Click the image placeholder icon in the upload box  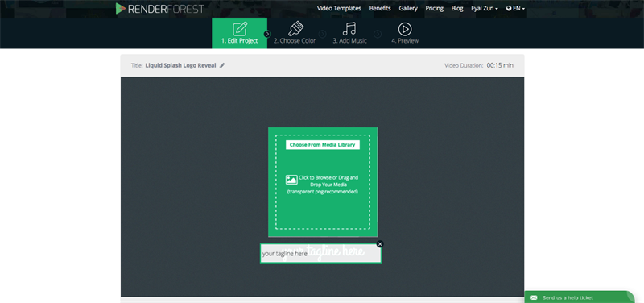(x=291, y=179)
